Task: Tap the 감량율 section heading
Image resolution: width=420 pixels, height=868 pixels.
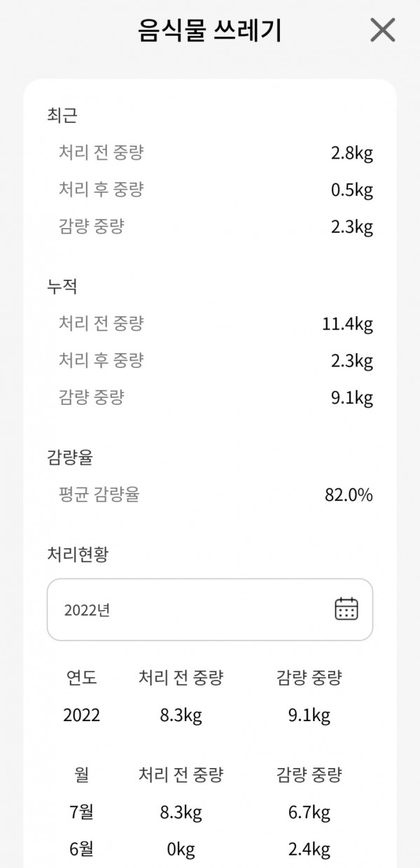Action: pos(70,457)
